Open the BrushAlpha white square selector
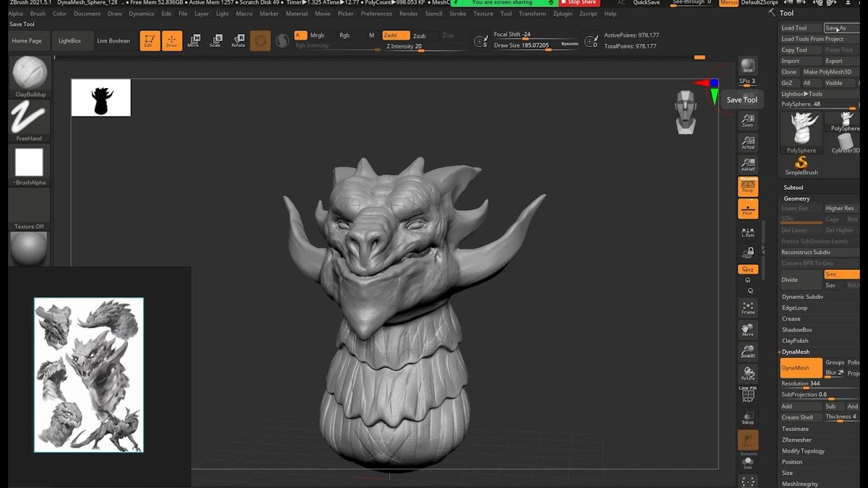 click(29, 163)
